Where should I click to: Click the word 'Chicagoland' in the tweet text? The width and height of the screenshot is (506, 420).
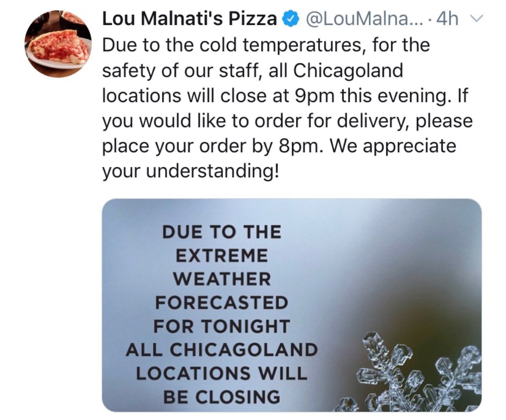[x=348, y=70]
